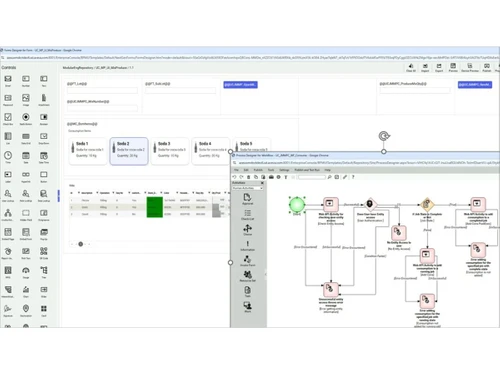Select the Soda 1 card
Viewport: 500px width, 375px height.
click(x=88, y=151)
